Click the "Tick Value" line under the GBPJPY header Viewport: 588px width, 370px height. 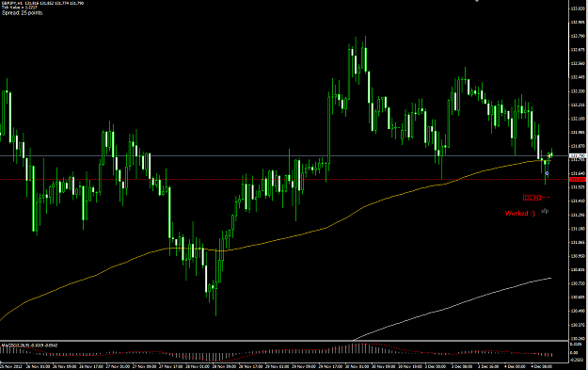[19, 8]
